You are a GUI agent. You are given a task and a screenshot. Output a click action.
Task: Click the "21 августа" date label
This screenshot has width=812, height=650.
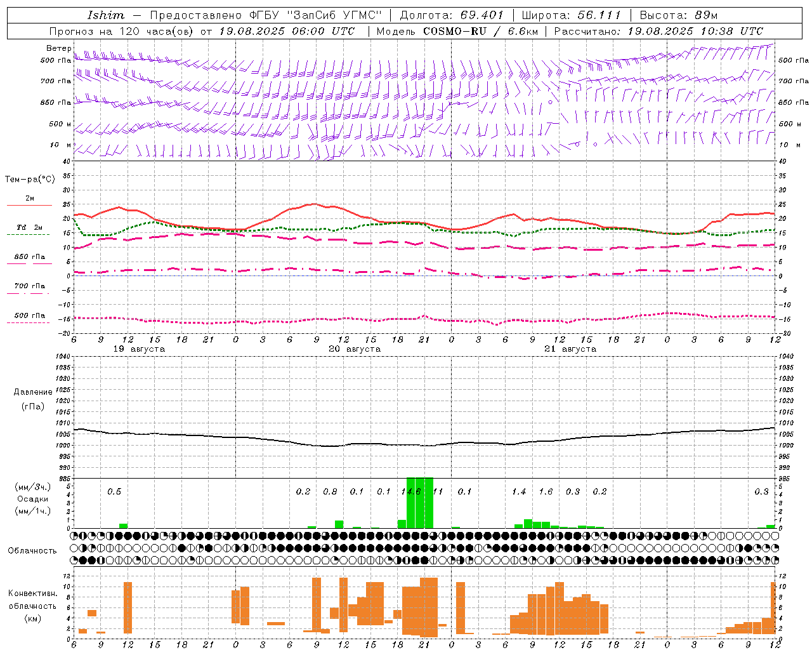coord(570,349)
